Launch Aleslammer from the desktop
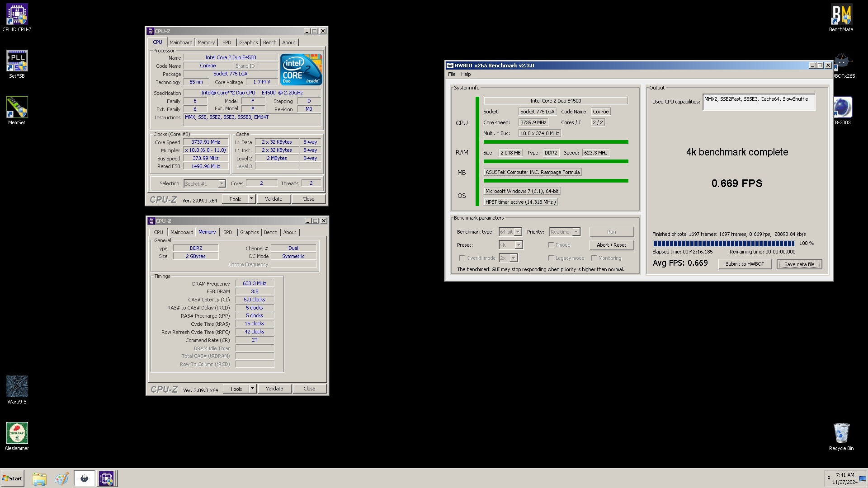Screen dimensions: 868x488 pyautogui.click(x=17, y=436)
